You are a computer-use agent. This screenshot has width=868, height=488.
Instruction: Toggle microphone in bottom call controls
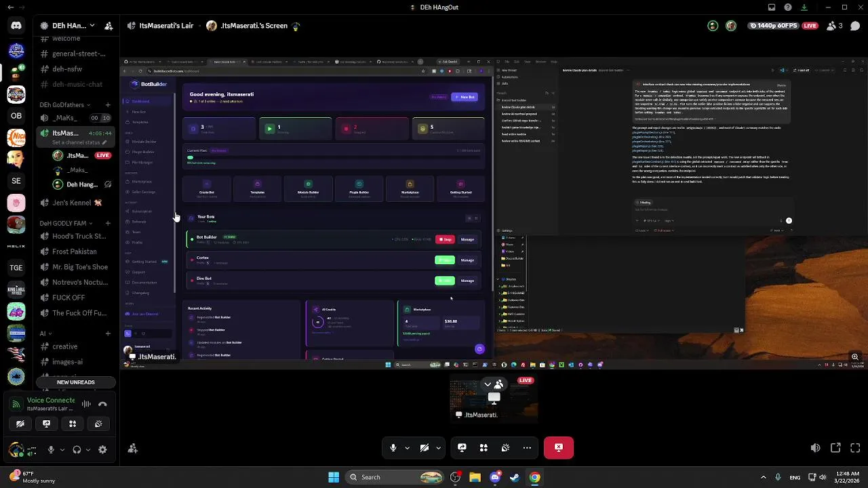pyautogui.click(x=393, y=447)
